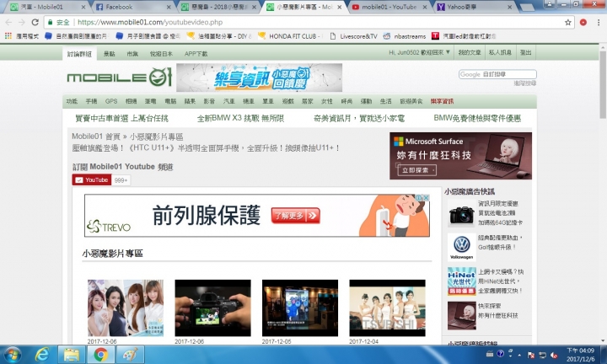Click the red YouTube subscribe button
Screen dimensions: 607x364
pos(92,179)
